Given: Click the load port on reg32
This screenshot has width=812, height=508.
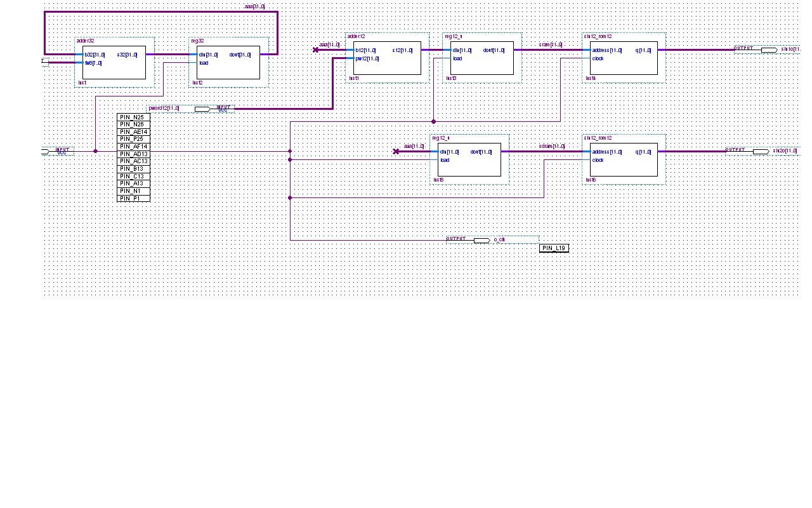Looking at the screenshot, I should point(204,63).
